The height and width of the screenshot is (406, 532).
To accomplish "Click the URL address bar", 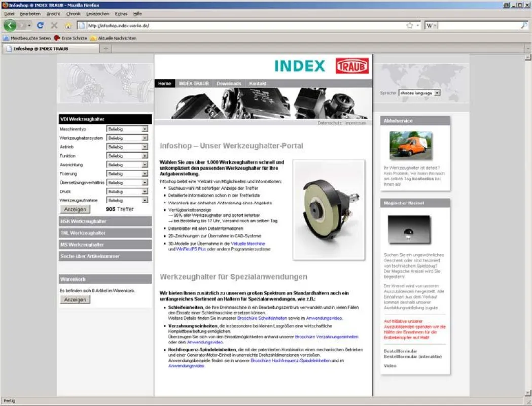I will click(x=242, y=25).
